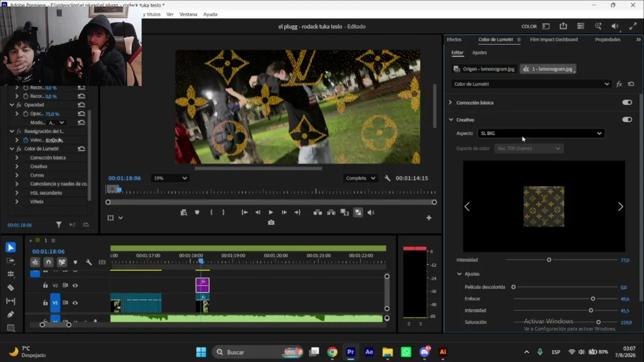Expand Viñeta in the effect controls
644x362 pixels.
[17, 202]
